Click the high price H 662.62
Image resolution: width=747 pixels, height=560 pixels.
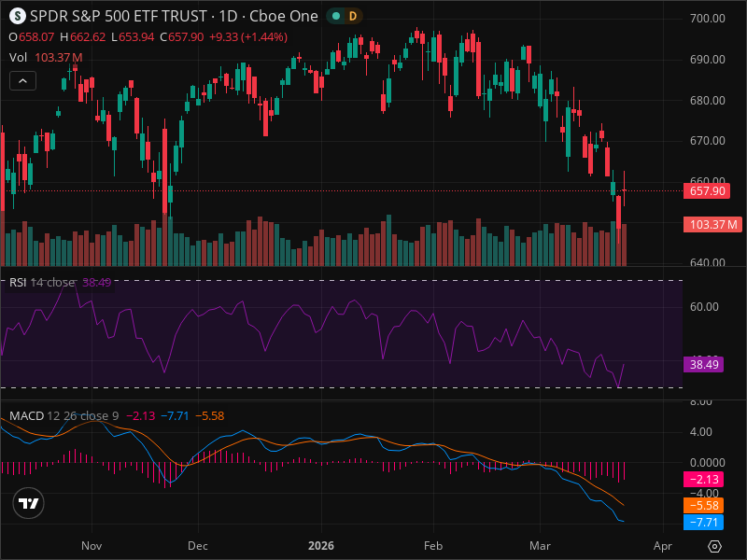coord(83,37)
